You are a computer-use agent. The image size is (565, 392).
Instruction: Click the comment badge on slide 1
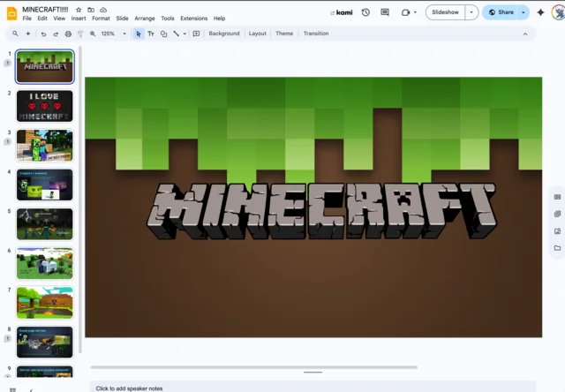[x=7, y=63]
